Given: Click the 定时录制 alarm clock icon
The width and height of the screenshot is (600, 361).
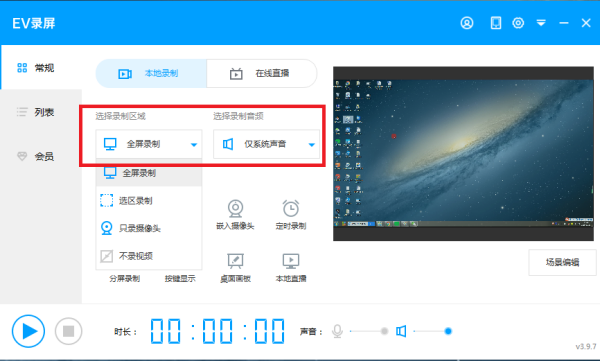Looking at the screenshot, I should (x=291, y=208).
